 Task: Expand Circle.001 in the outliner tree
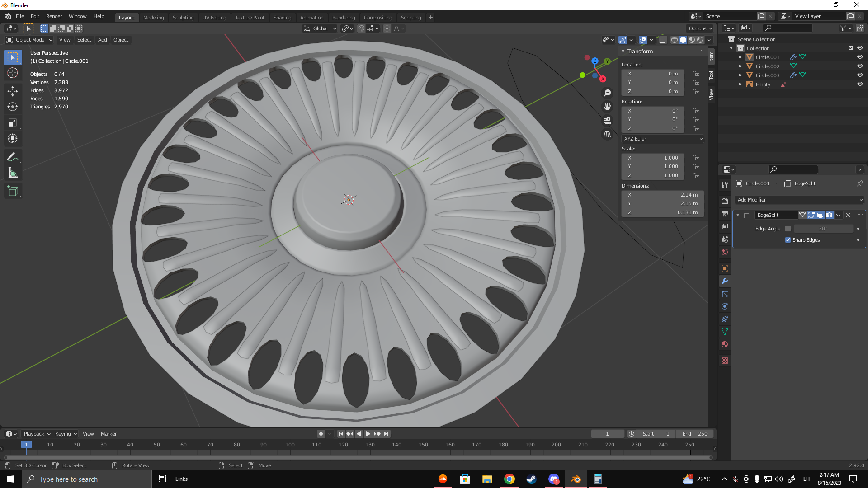point(740,57)
